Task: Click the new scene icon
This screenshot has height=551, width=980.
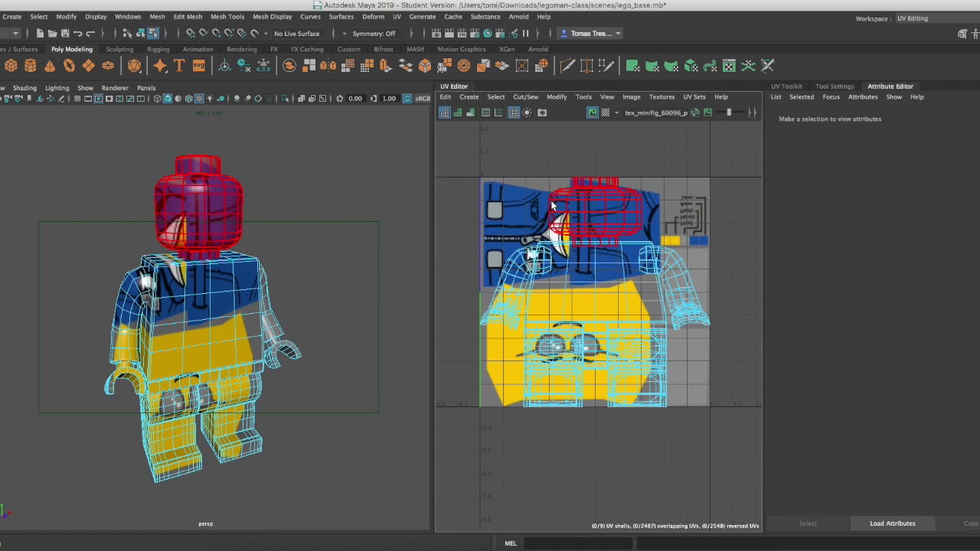Action: (40, 34)
